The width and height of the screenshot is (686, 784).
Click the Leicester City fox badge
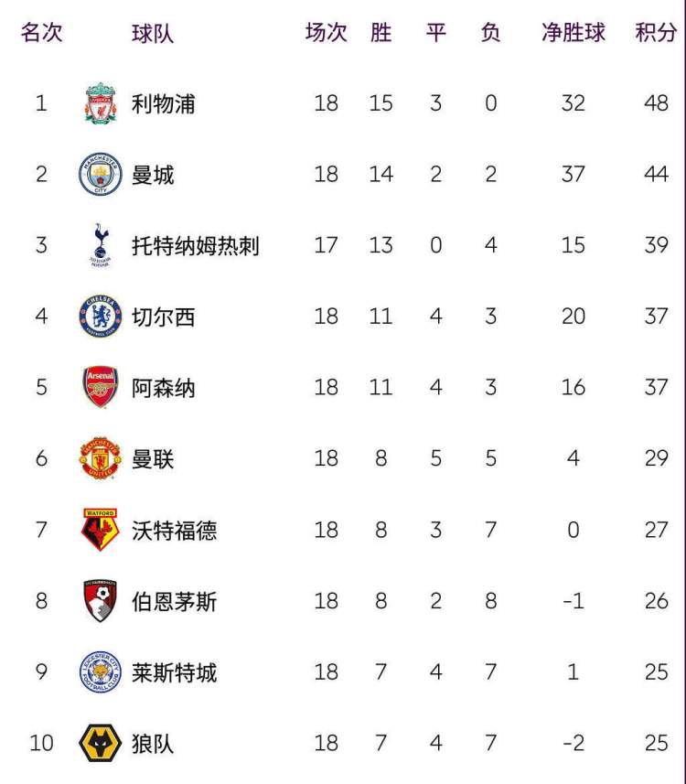(x=101, y=671)
